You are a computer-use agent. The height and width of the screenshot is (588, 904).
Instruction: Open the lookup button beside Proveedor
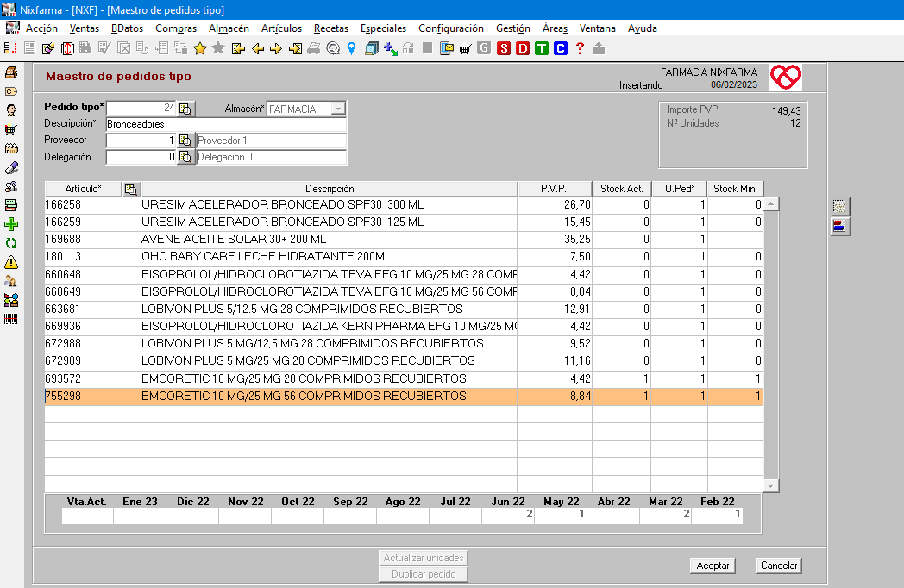coord(185,141)
